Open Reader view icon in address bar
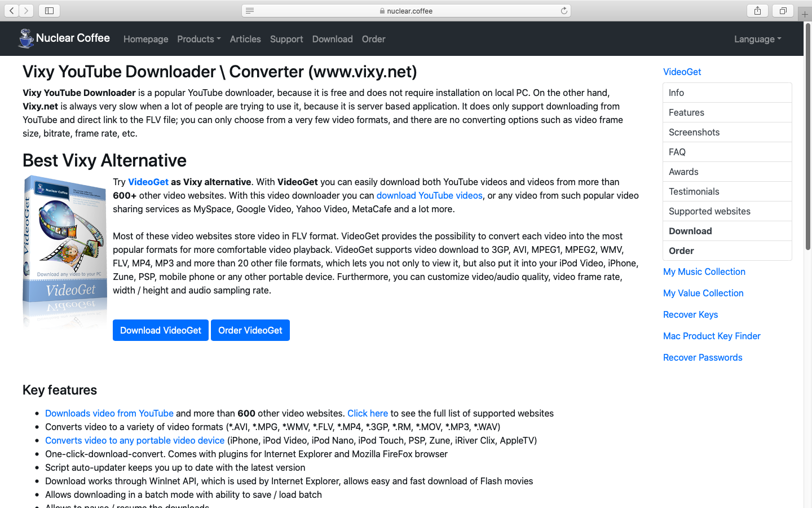 coord(250,11)
